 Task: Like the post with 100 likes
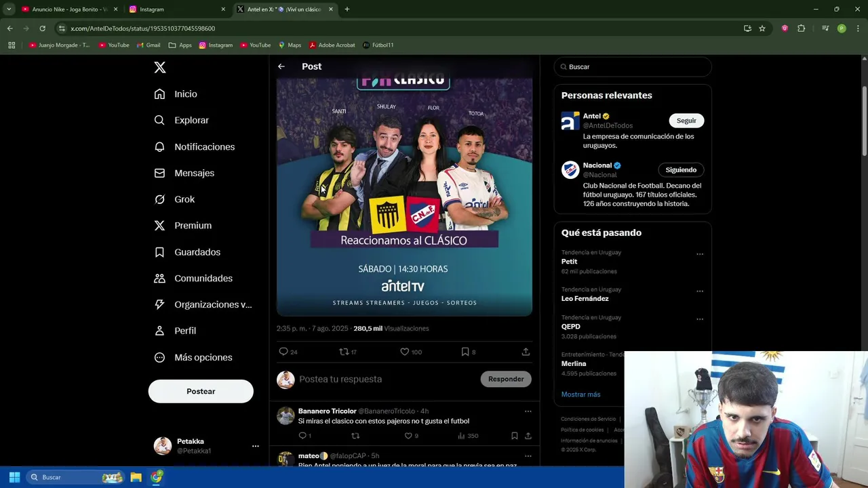pos(404,352)
